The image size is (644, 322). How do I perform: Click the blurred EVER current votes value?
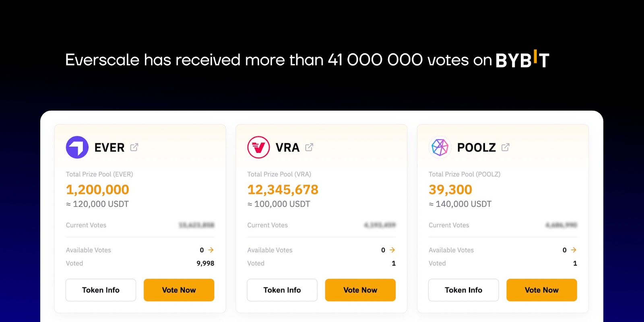[x=196, y=225]
